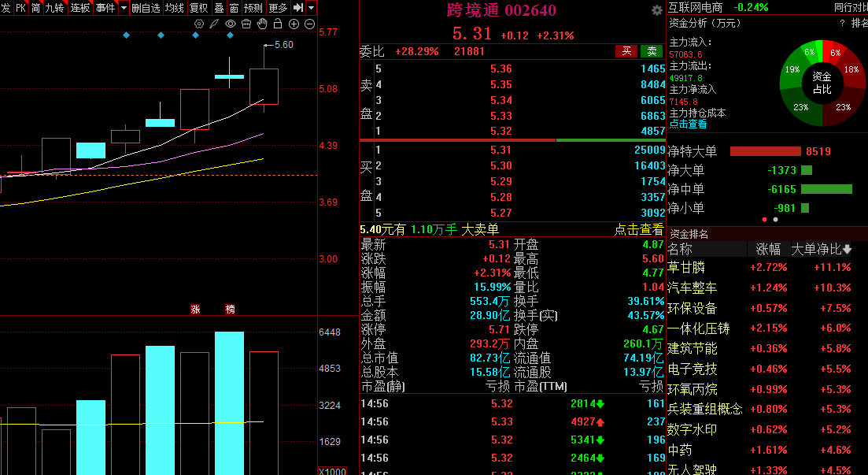Open 预测 forecast toolbar item
This screenshot has height=475, width=868.
click(253, 8)
